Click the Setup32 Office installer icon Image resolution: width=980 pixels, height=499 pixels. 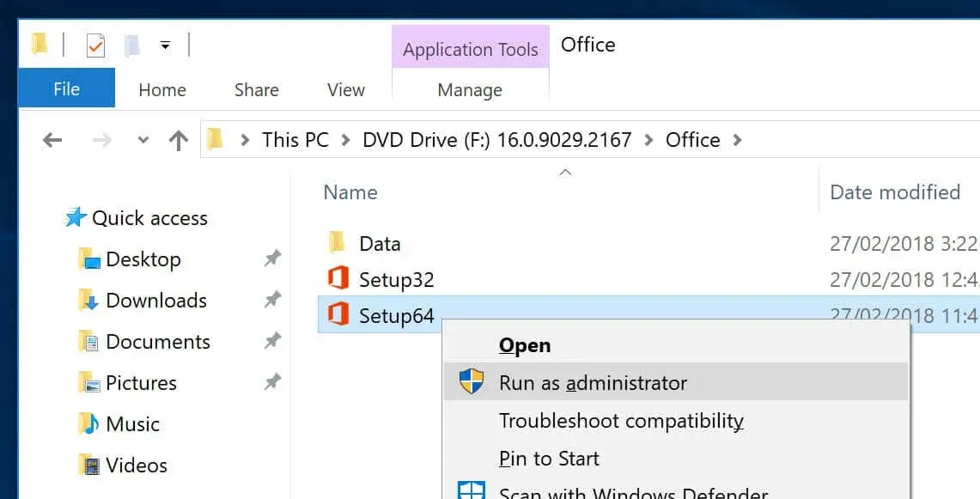338,279
